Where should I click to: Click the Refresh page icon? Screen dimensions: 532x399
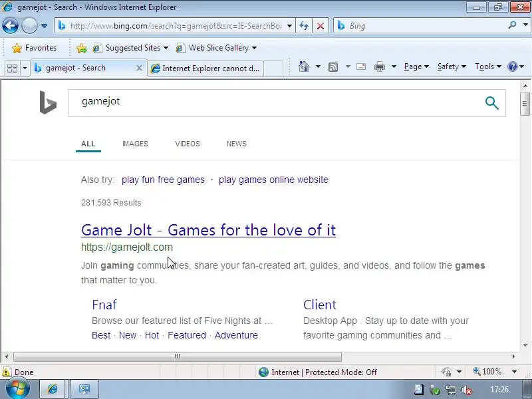click(304, 26)
